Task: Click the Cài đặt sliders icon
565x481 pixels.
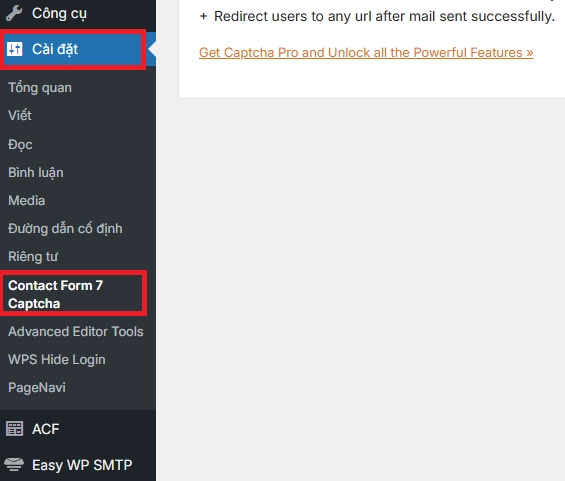Action: click(x=14, y=49)
